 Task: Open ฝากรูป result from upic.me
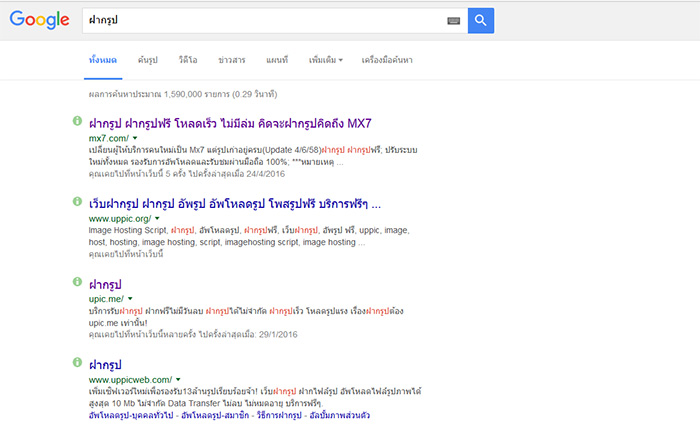pyautogui.click(x=105, y=284)
